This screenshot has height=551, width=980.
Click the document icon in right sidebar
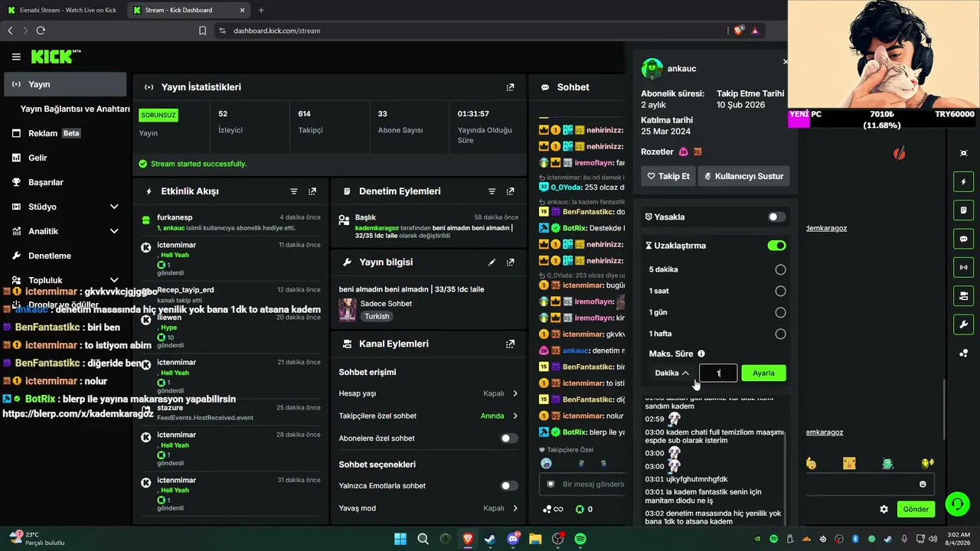[963, 210]
